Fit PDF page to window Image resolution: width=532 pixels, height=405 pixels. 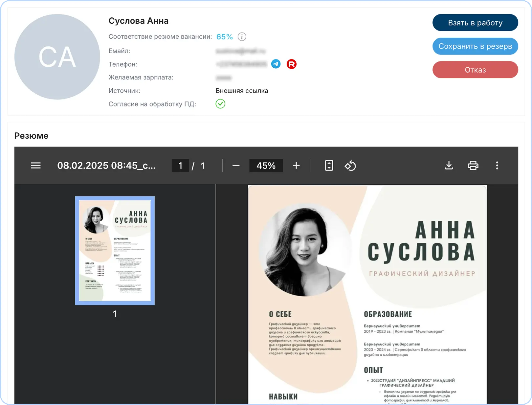click(329, 166)
